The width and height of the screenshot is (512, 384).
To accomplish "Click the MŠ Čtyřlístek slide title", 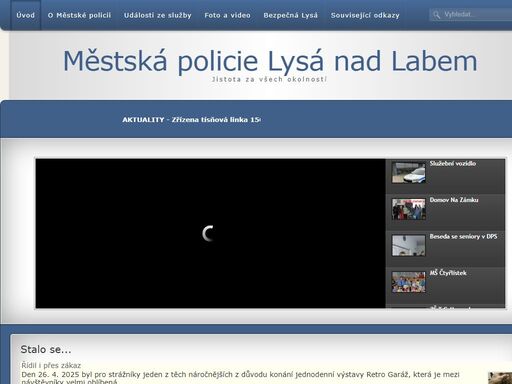I will point(448,273).
